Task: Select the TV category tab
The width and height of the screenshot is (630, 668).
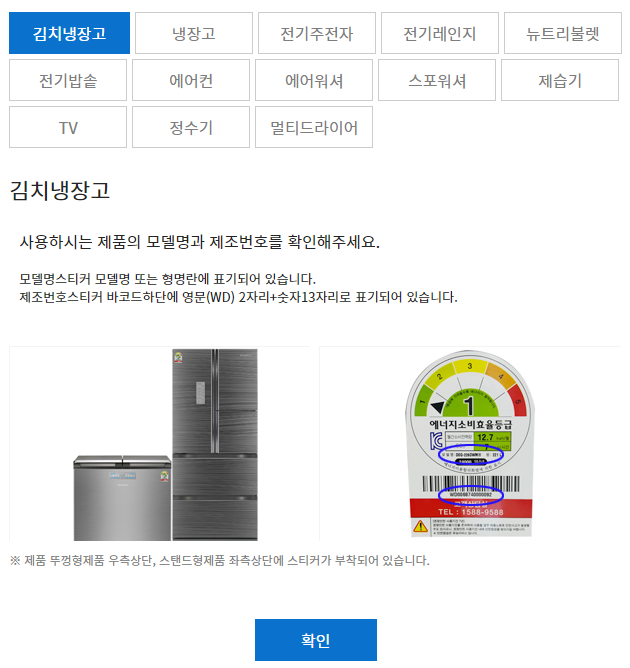Action: click(x=68, y=127)
